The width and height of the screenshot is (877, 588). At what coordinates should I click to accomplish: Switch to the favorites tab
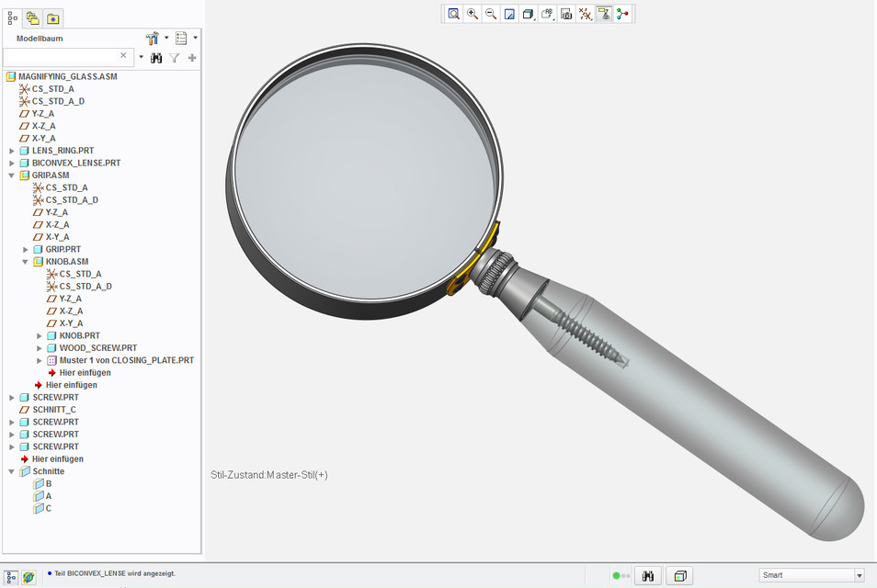point(52,17)
